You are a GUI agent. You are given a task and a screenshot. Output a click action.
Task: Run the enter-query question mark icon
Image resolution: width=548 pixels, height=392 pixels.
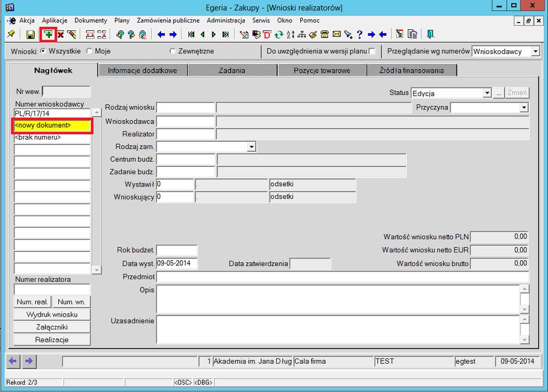pyautogui.click(x=120, y=34)
